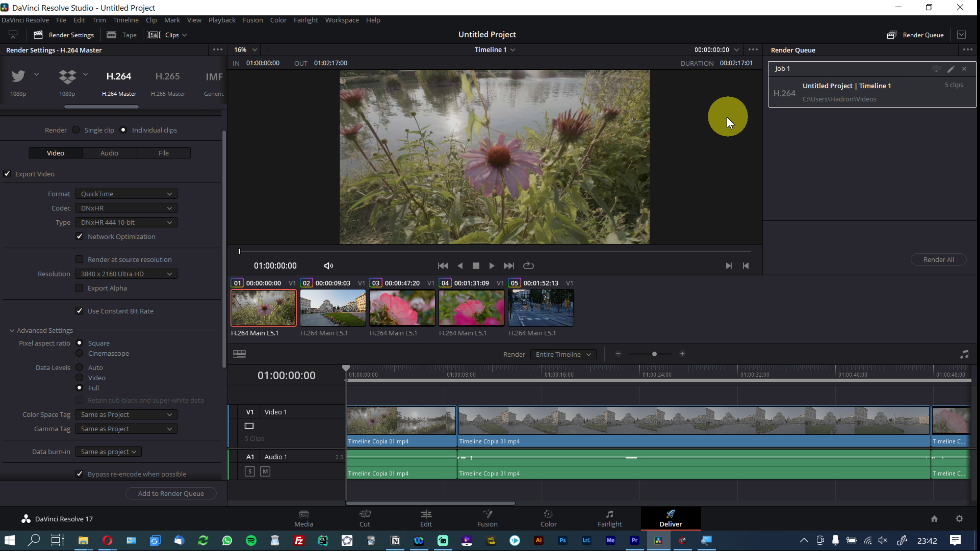The height and width of the screenshot is (551, 980).
Task: Go to the Fairlight page
Action: (x=609, y=519)
